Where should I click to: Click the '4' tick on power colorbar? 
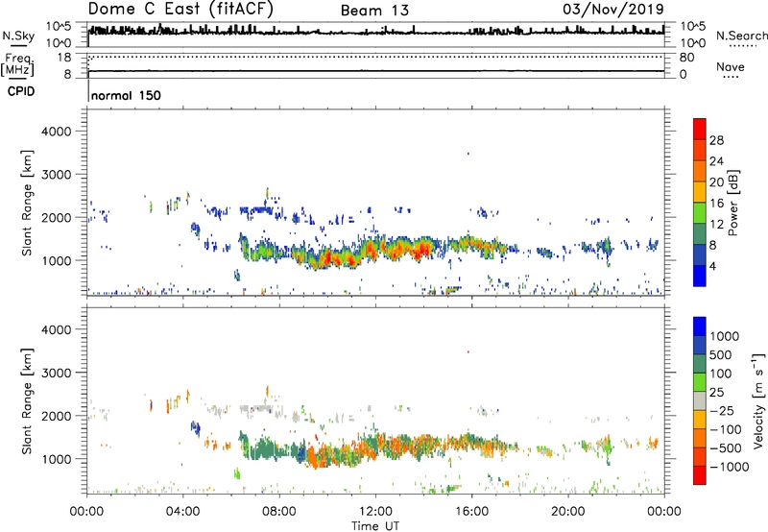pos(712,266)
